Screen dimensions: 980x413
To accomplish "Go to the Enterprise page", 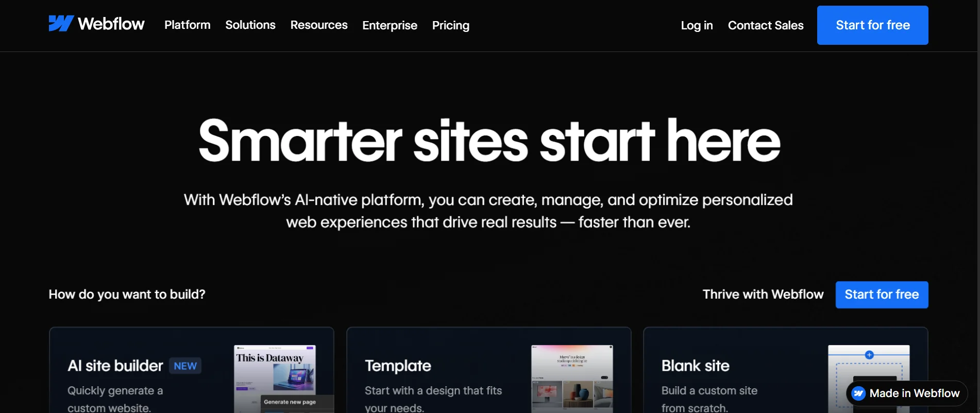I will 390,25.
